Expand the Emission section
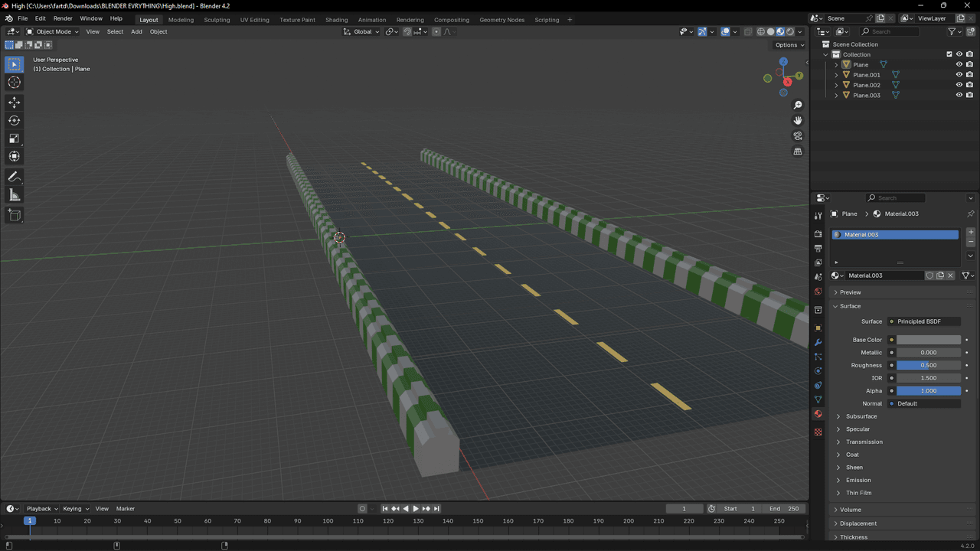 tap(858, 480)
